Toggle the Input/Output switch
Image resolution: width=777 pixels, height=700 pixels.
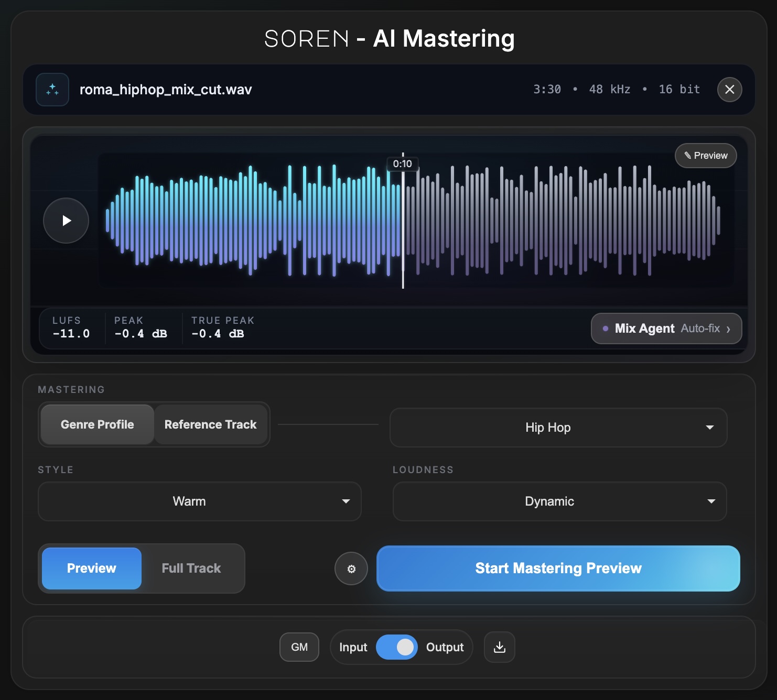pyautogui.click(x=397, y=647)
